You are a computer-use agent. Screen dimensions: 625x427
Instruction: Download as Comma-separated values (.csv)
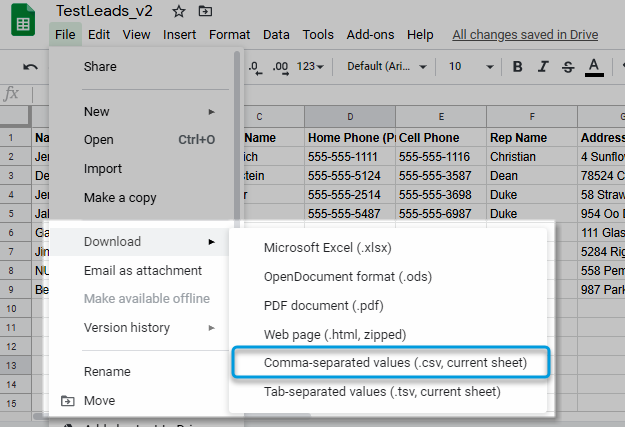(391, 362)
